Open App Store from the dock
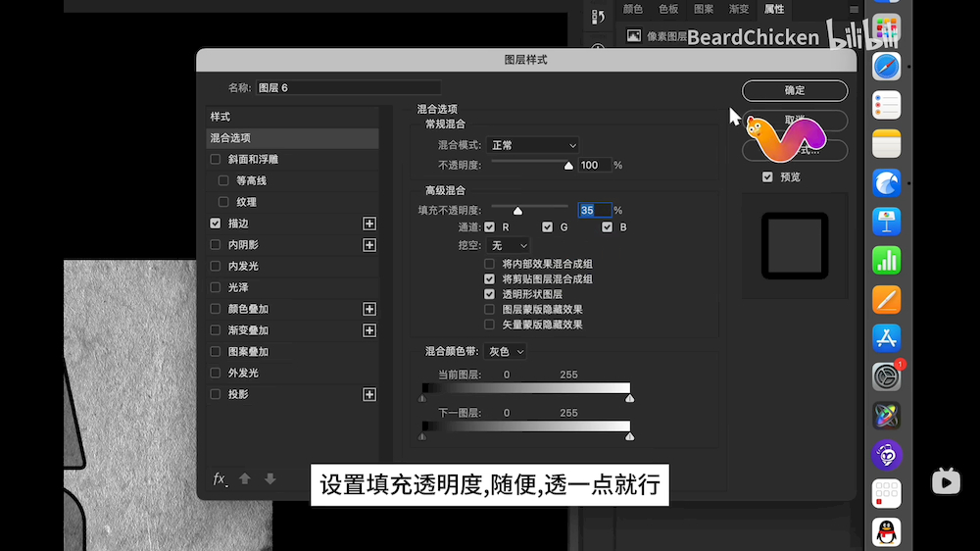Viewport: 980px width, 551px height. tap(886, 338)
